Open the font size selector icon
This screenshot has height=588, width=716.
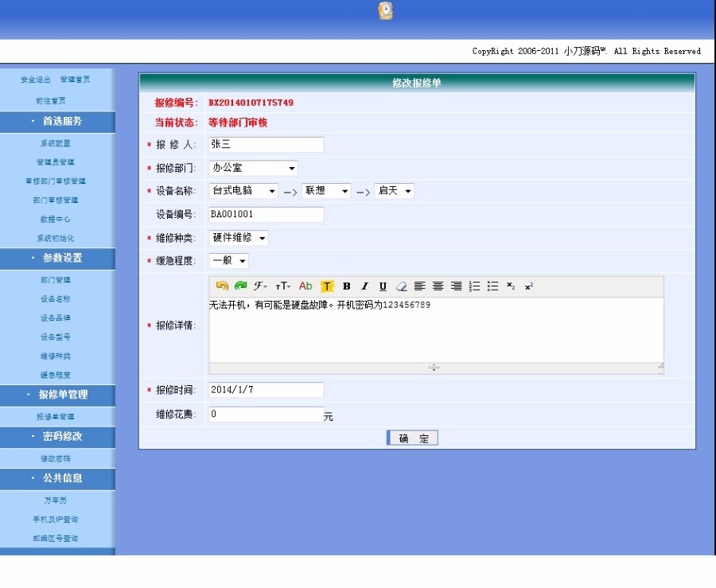282,286
